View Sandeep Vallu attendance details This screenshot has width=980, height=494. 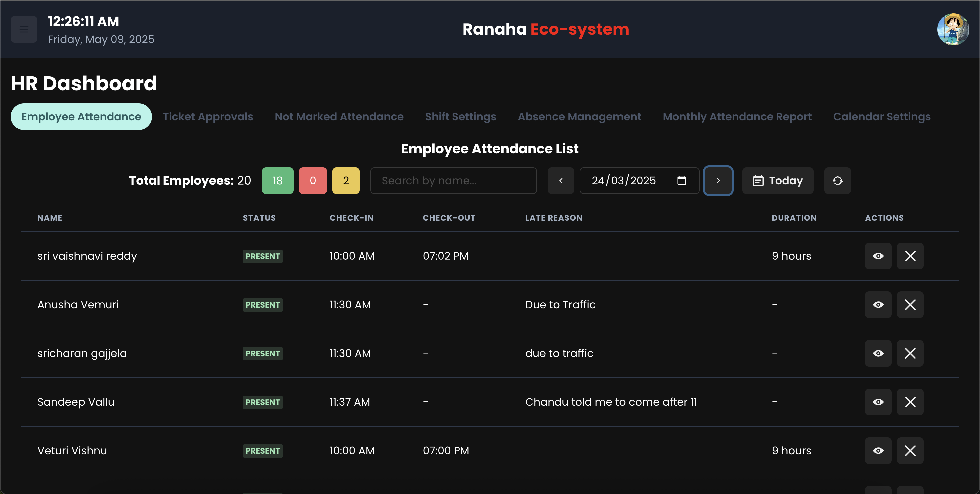pyautogui.click(x=878, y=402)
